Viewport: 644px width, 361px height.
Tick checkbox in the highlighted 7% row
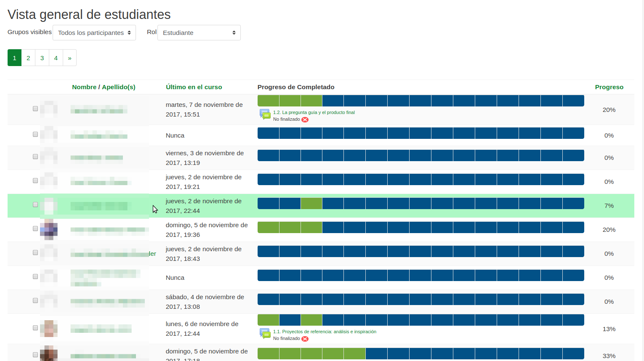click(x=35, y=204)
